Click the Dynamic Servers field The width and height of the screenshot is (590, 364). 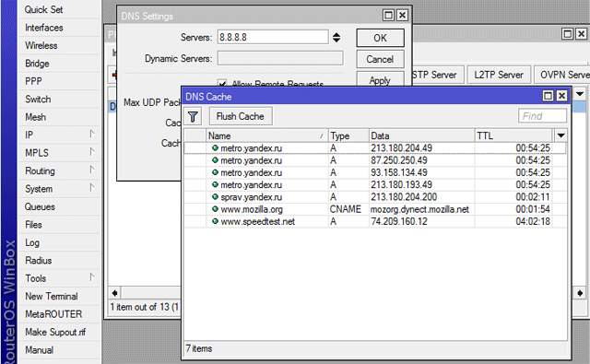click(280, 59)
